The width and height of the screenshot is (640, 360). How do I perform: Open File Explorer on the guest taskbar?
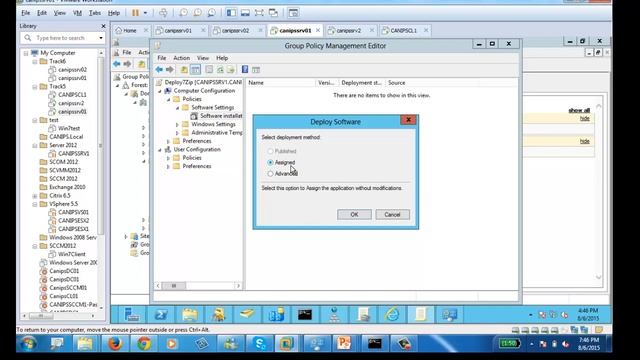(190, 315)
